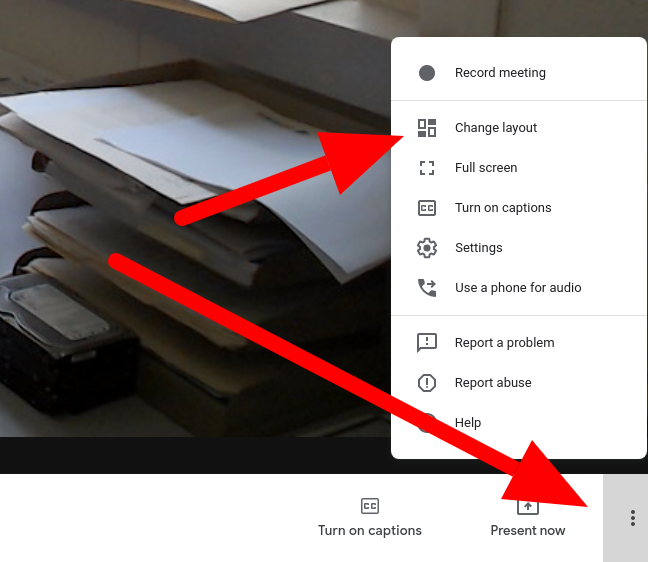Click the Full screen brackets icon
Image resolution: width=648 pixels, height=562 pixels.
tap(426, 168)
